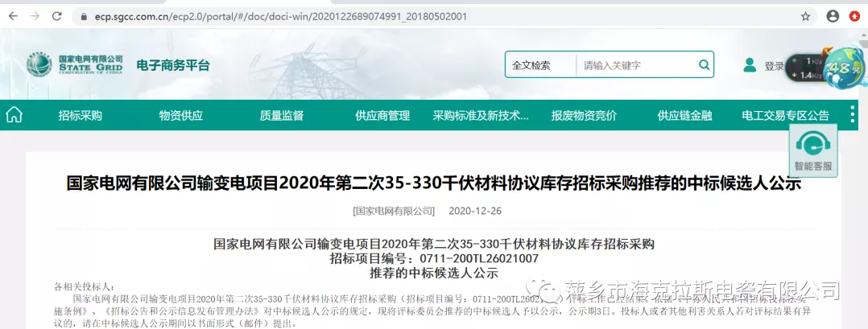
Task: Open the 物资供应 menu
Action: [x=180, y=116]
